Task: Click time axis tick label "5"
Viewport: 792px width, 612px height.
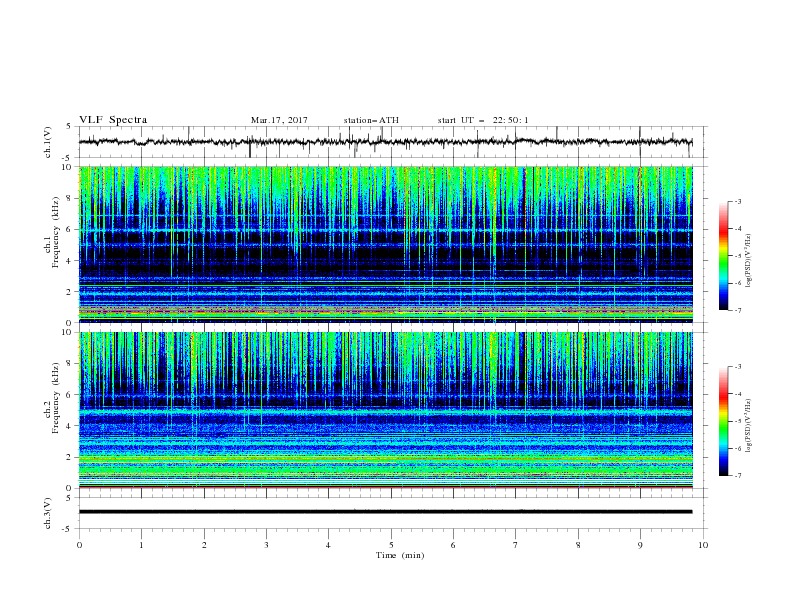Action: 391,545
